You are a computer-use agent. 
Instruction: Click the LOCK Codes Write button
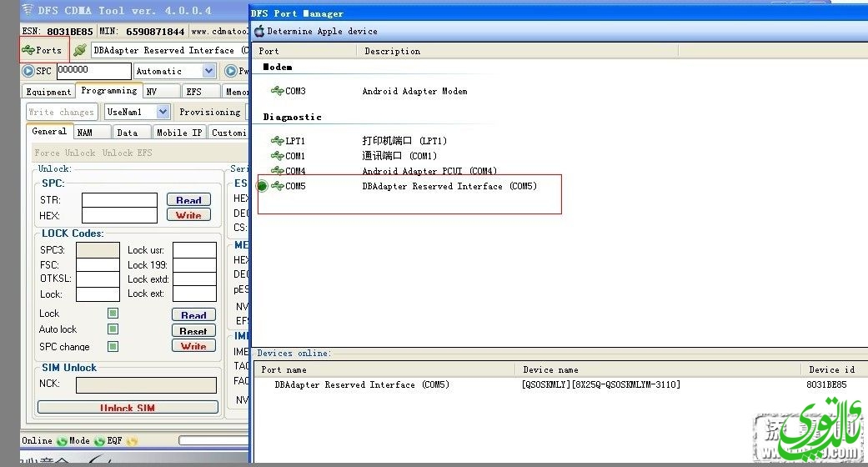193,346
